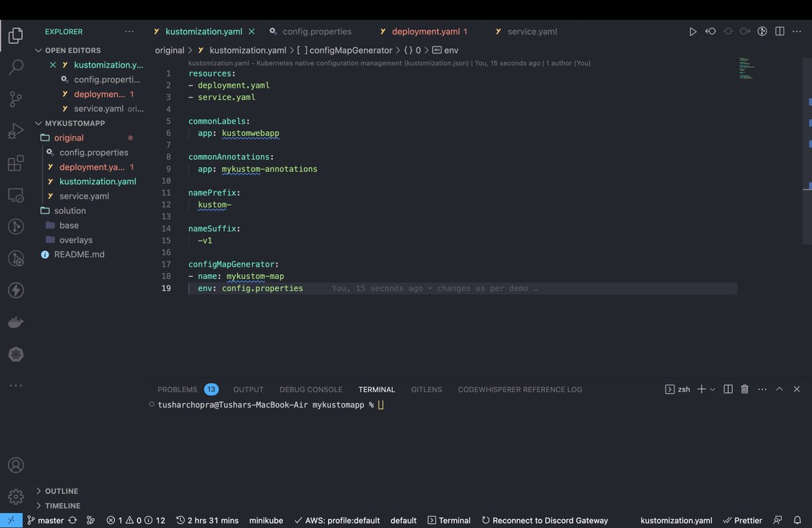Open the Output panel tab
812x528 pixels.
(248, 389)
